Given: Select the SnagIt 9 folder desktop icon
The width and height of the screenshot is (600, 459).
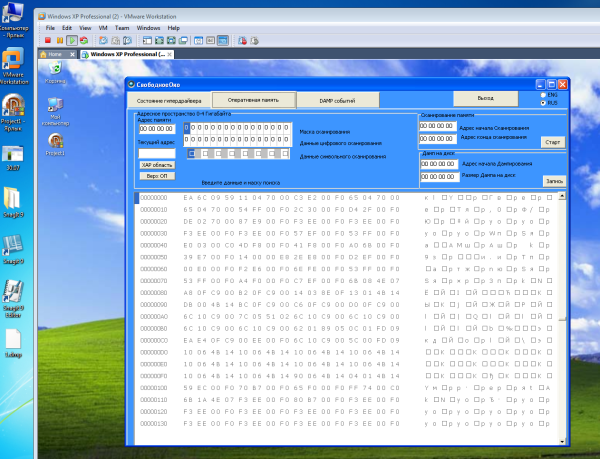Looking at the screenshot, I should pos(13,202).
